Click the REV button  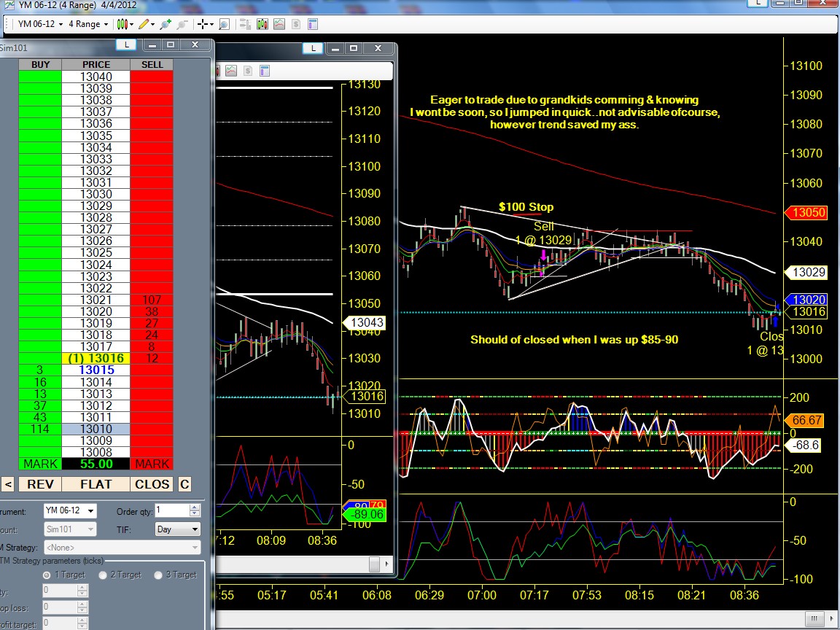(40, 484)
